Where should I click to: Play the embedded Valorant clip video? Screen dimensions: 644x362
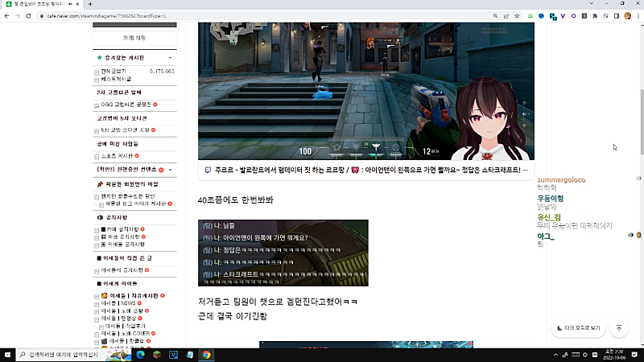pos(366,91)
